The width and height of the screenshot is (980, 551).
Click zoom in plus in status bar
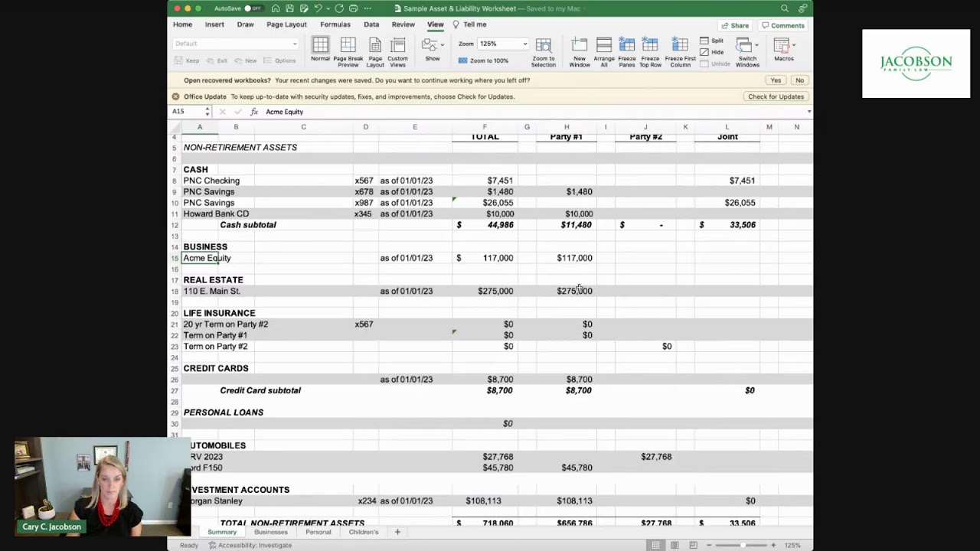click(773, 545)
